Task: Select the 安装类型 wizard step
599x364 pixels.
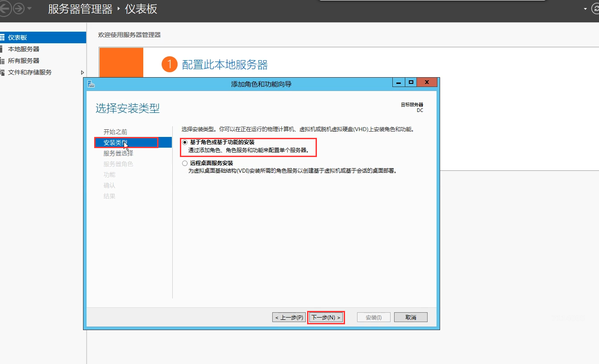Action: tap(133, 143)
